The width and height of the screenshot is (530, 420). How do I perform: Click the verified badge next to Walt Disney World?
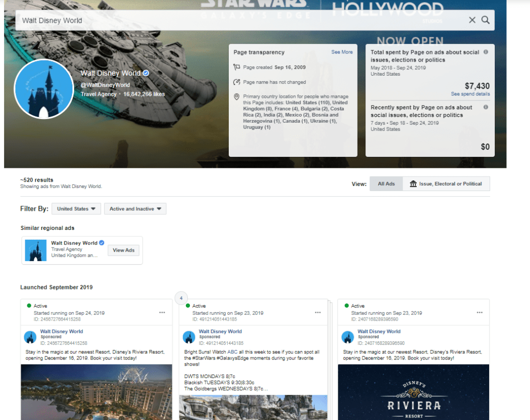point(146,73)
